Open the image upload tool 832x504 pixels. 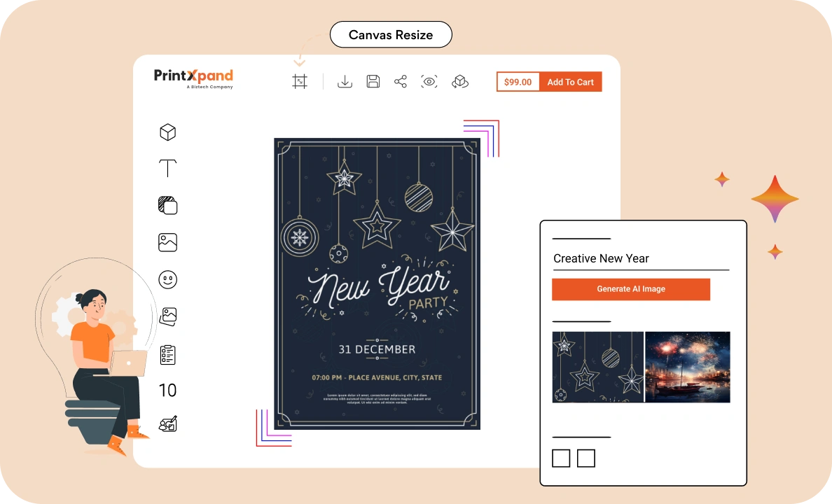(x=167, y=242)
